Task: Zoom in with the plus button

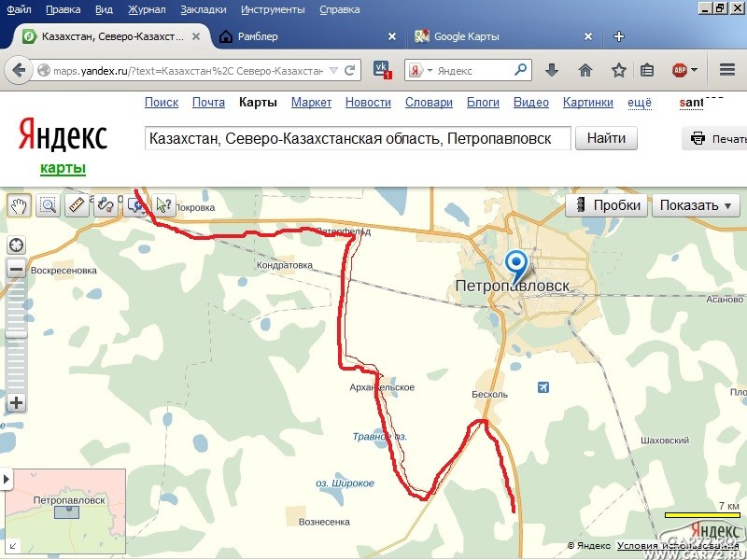Action: coord(16,403)
